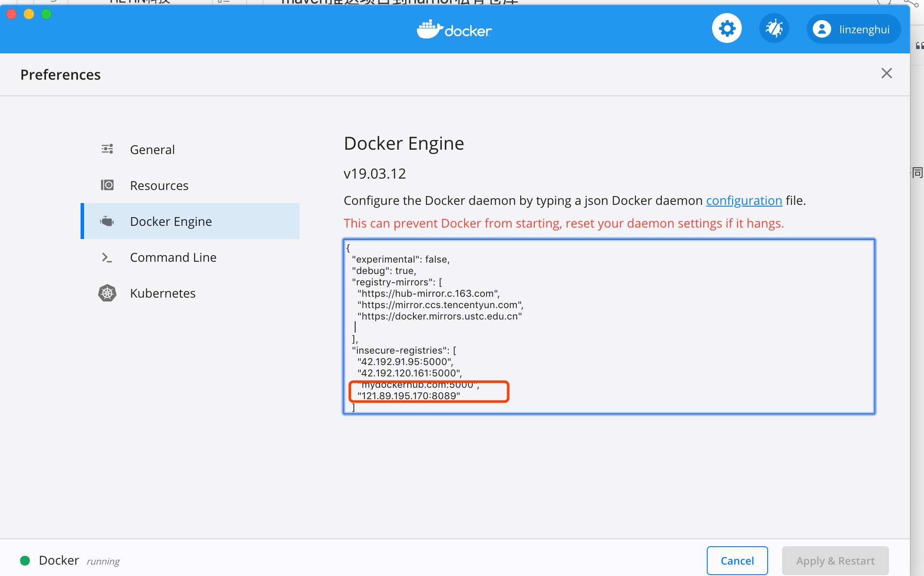Open settings via the gear icon
Screen dimensions: 924x576
727,29
